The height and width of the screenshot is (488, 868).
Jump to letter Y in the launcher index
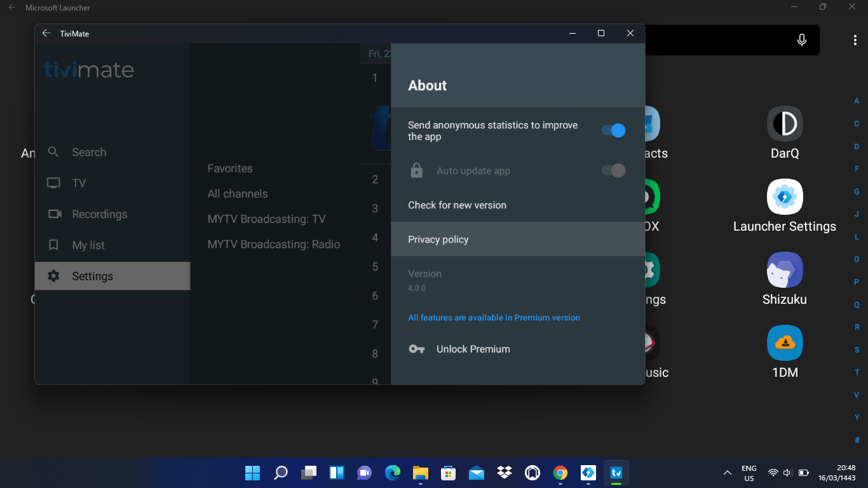point(857,417)
